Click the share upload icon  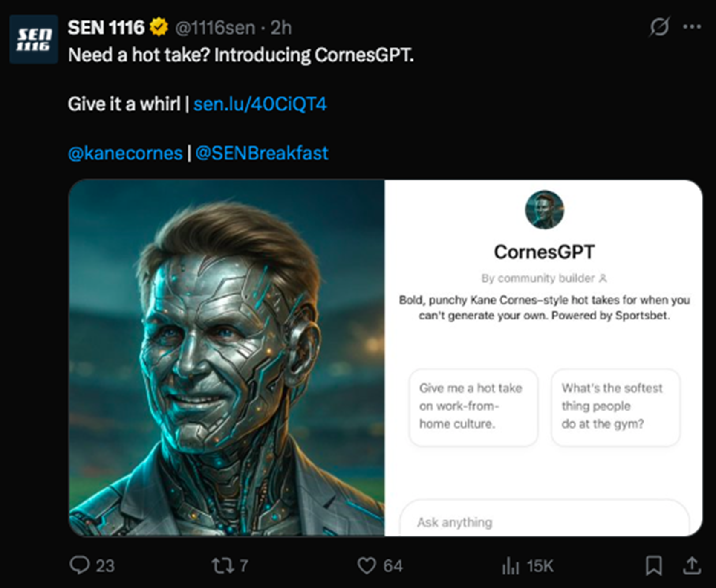[x=692, y=566]
